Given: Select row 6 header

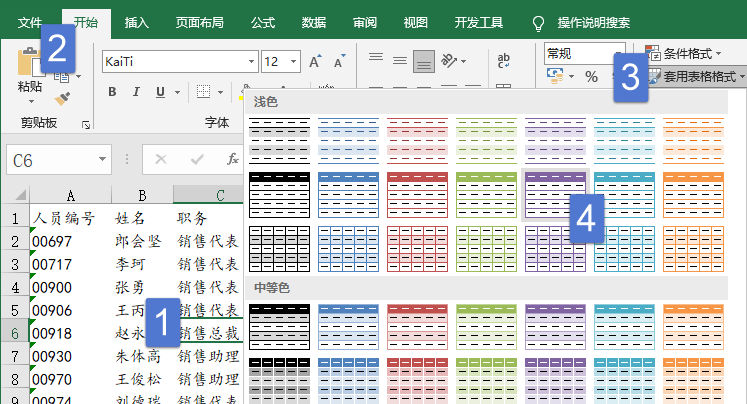Looking at the screenshot, I should pos(15,333).
